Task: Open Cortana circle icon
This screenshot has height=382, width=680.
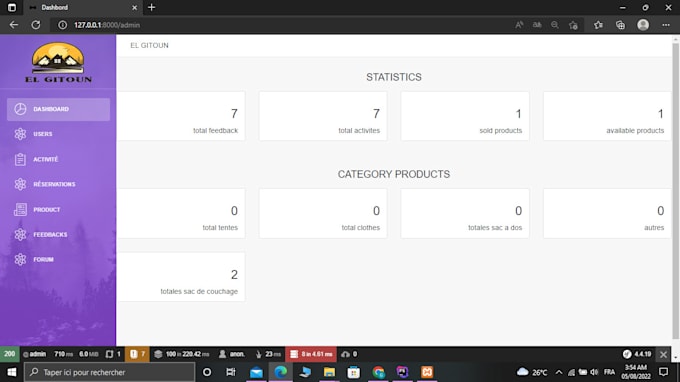Action: pos(207,372)
